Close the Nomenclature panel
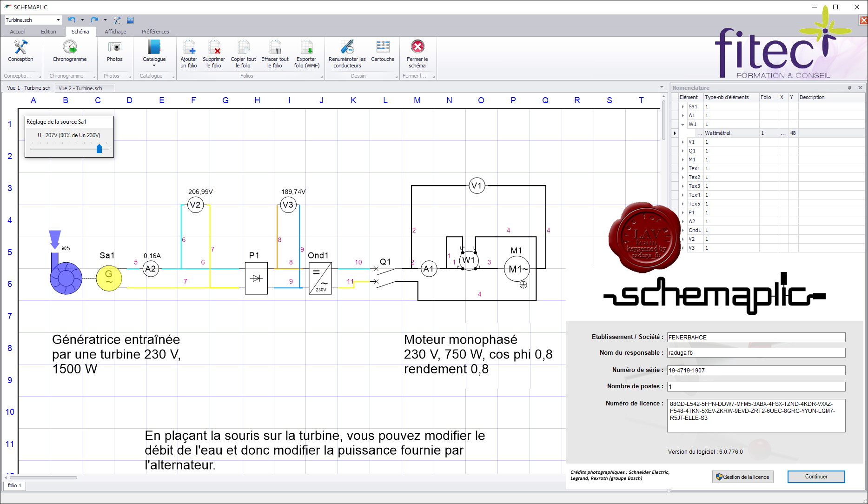The image size is (868, 504). tap(860, 87)
